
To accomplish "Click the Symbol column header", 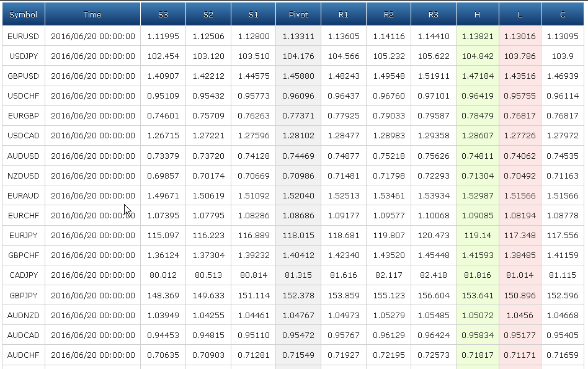I will pyautogui.click(x=23, y=15).
